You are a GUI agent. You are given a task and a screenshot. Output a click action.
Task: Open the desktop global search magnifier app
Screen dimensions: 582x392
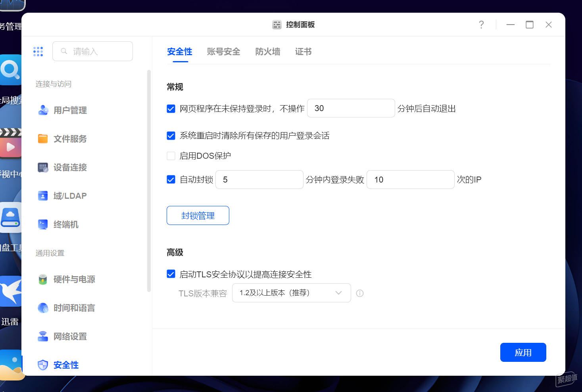pyautogui.click(x=11, y=70)
